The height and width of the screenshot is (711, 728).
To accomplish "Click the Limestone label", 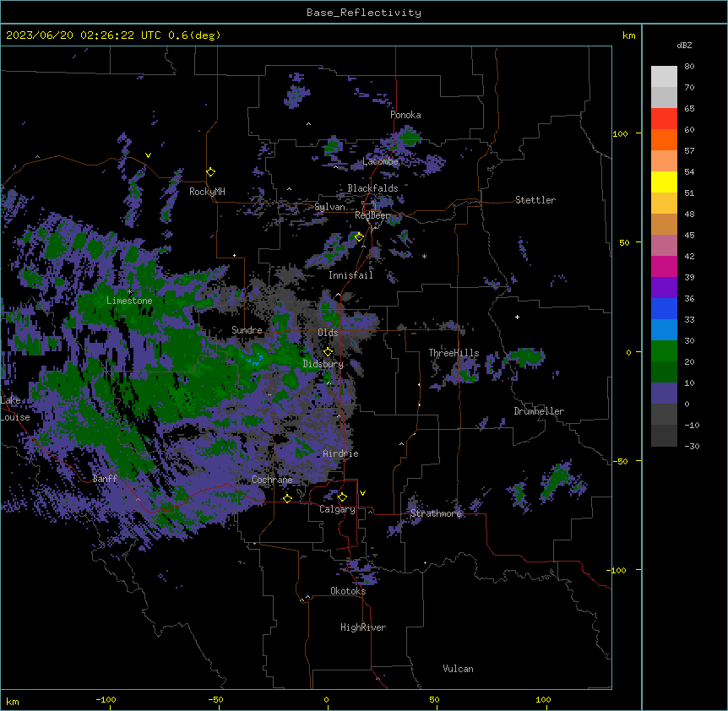I will [129, 301].
